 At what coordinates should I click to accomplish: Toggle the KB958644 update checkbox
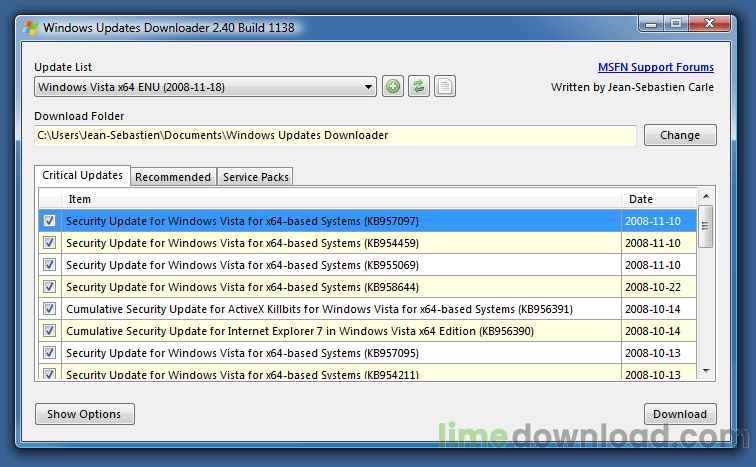[49, 287]
